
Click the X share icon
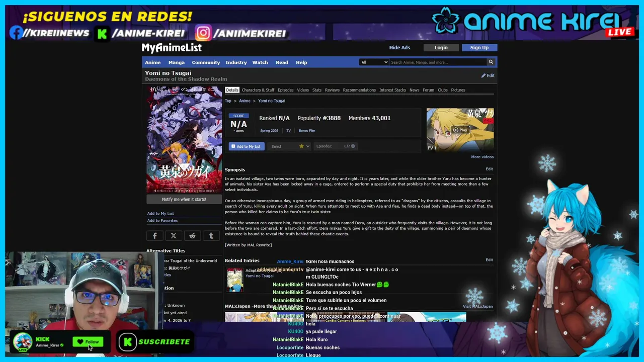[x=174, y=235]
